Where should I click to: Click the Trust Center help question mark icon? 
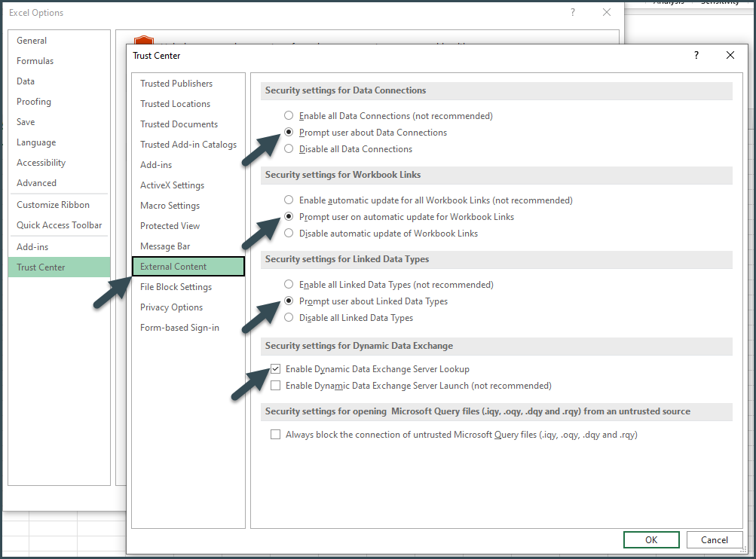click(x=696, y=55)
